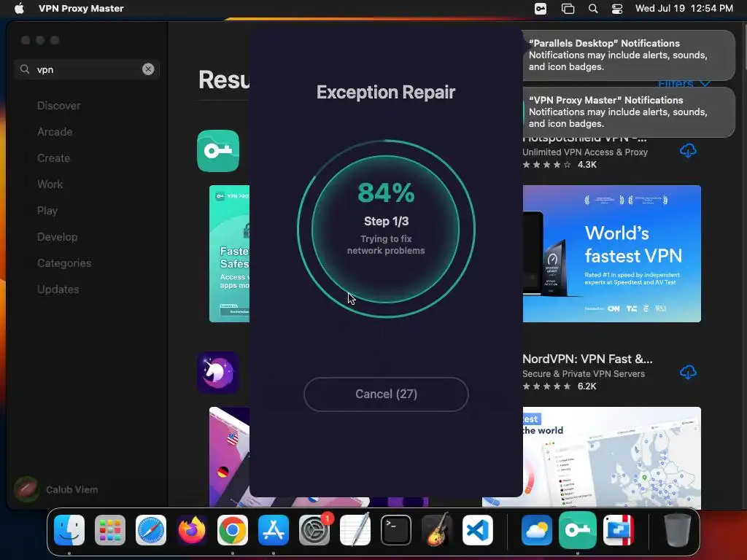
Task: Expand the Filters dropdown
Action: click(684, 85)
